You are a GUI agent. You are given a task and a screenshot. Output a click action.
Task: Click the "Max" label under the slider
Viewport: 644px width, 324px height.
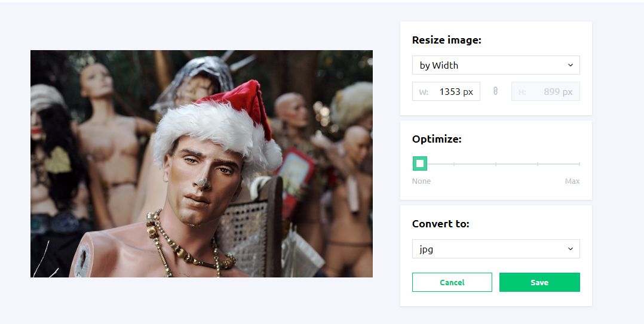(572, 181)
